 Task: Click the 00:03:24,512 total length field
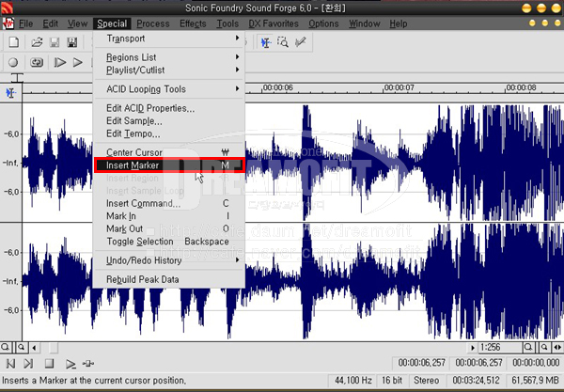click(476, 381)
